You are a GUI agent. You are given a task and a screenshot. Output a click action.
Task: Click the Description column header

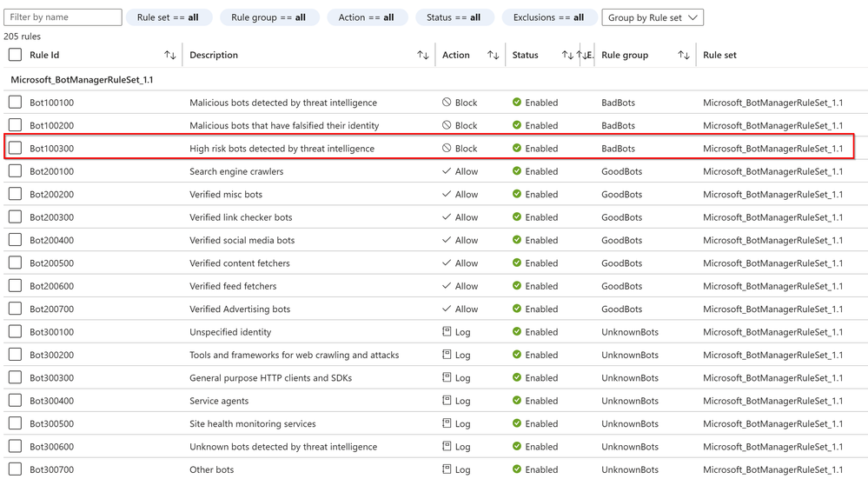click(214, 55)
